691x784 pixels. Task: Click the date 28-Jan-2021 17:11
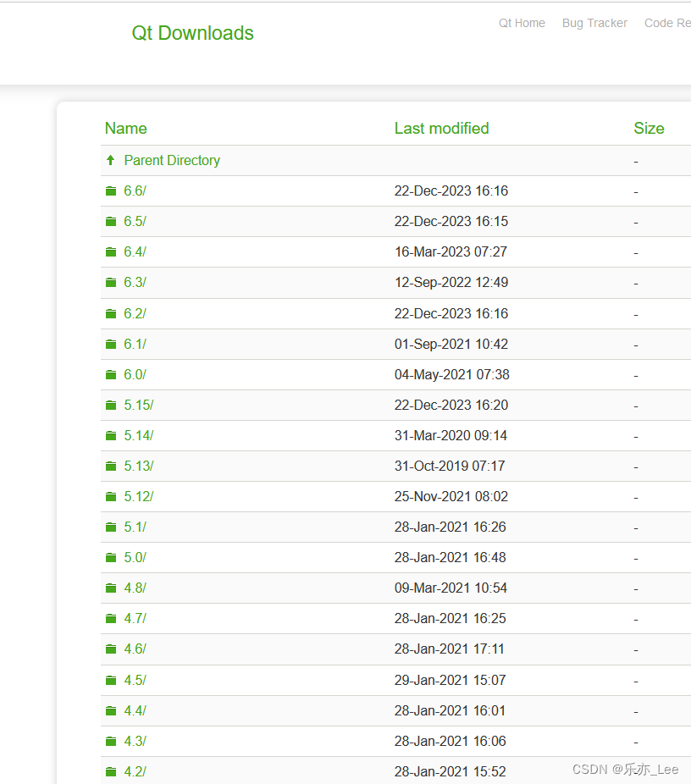449,649
